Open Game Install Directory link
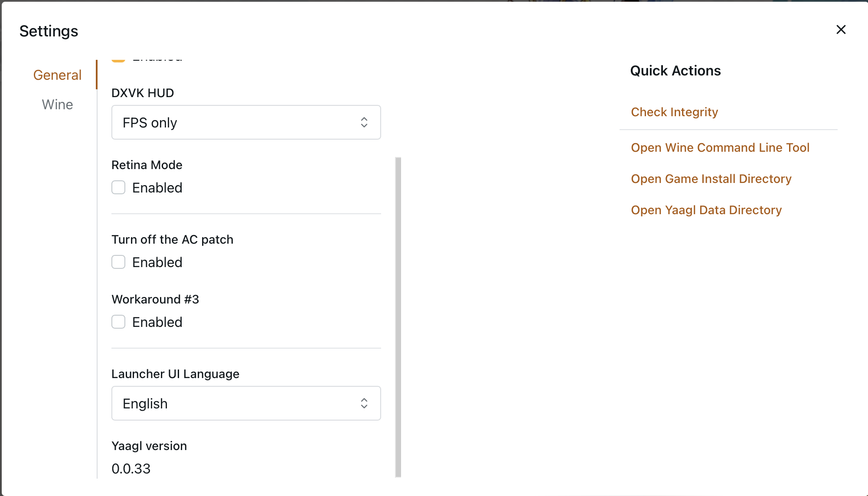868x496 pixels. pos(711,179)
